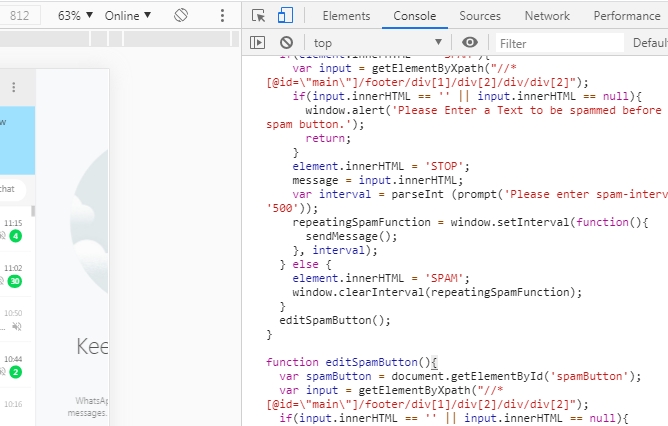The image size is (668, 426).
Task: Show the console sidebar icon
Action: pos(257,43)
